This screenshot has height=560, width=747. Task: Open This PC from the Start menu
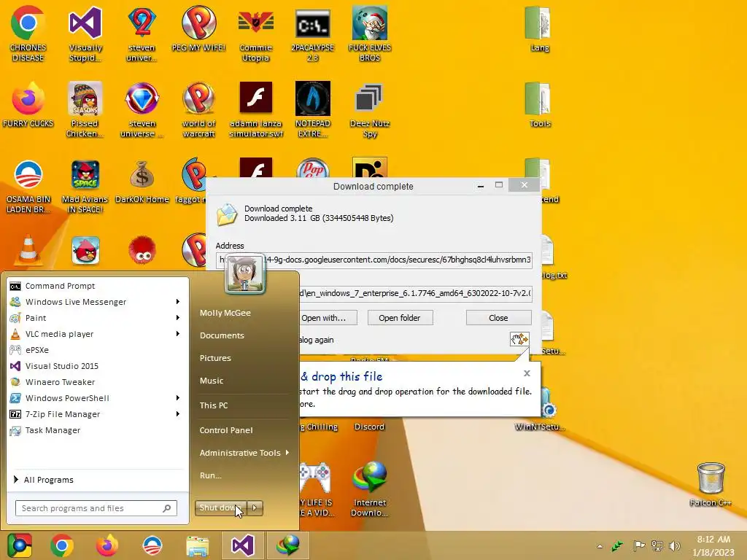[214, 405]
